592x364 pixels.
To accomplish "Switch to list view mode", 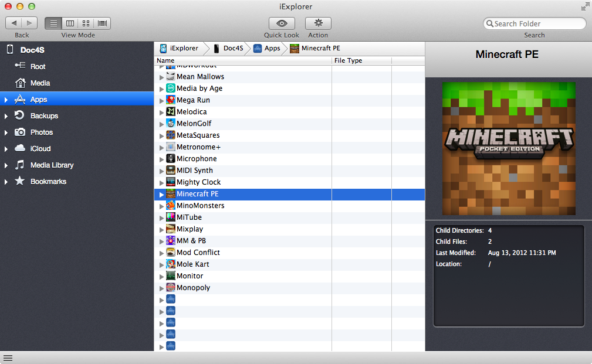I will coord(53,23).
